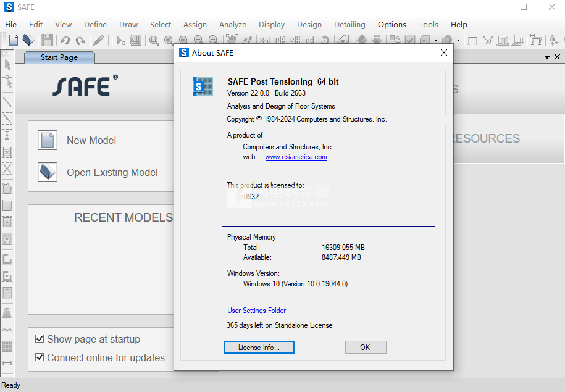Image resolution: width=565 pixels, height=392 pixels.
Task: Toggle Show page at startup checkbox
Action: coord(40,339)
